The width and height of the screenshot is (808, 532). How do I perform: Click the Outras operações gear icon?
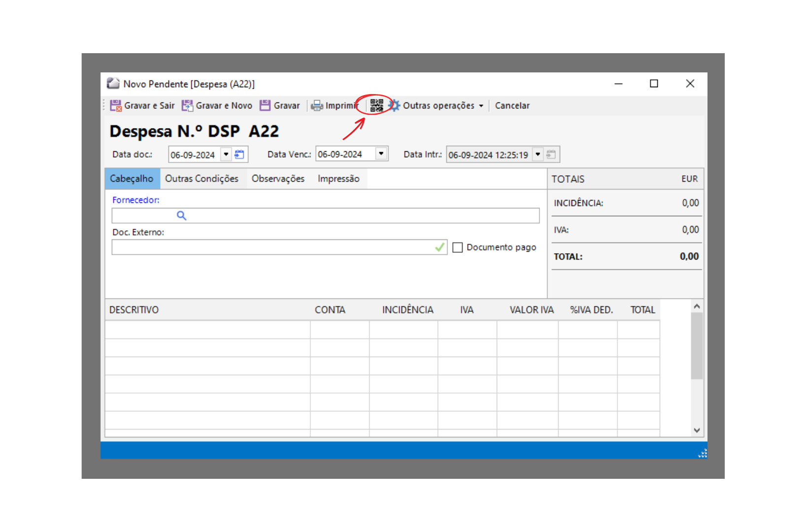(x=394, y=105)
